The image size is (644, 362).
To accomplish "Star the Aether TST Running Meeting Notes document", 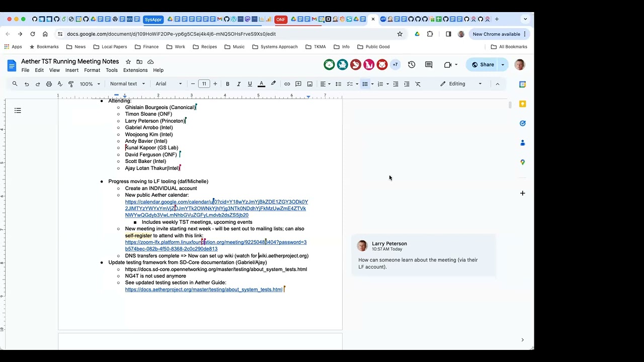I will (x=128, y=62).
